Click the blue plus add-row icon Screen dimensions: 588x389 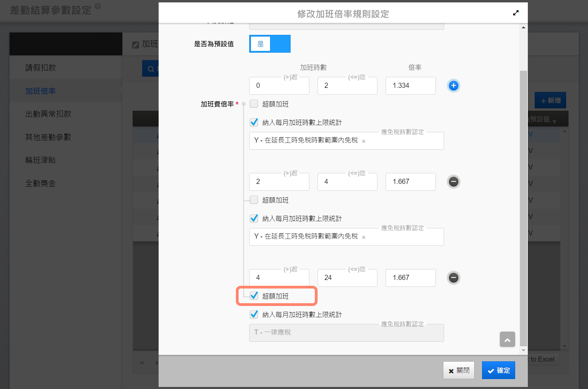[x=453, y=85]
